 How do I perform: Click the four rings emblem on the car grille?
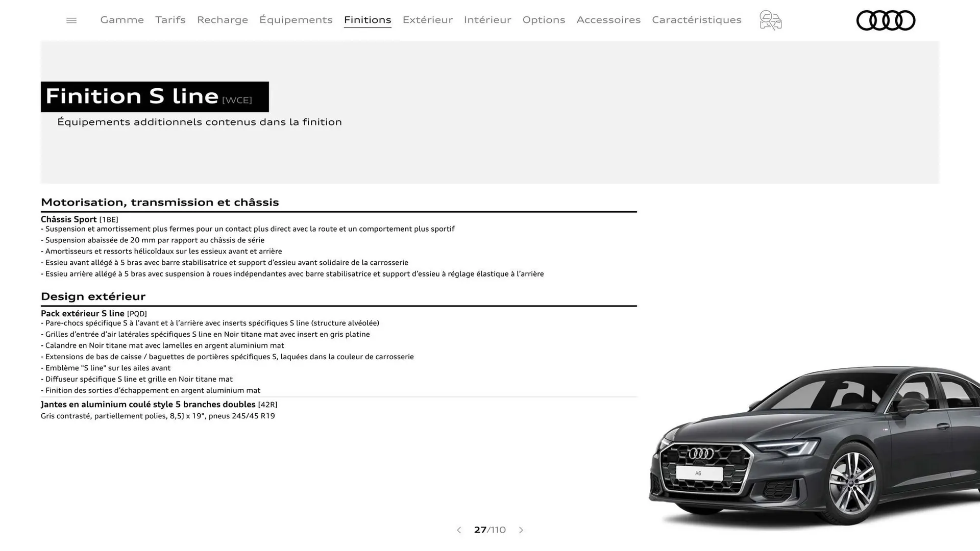(700, 453)
